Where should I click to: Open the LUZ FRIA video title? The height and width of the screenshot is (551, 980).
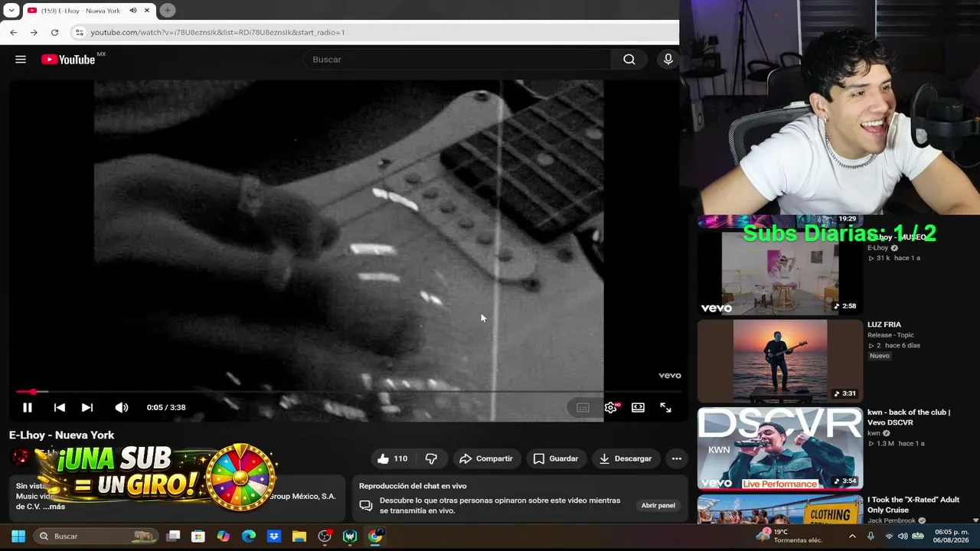pyautogui.click(x=884, y=324)
